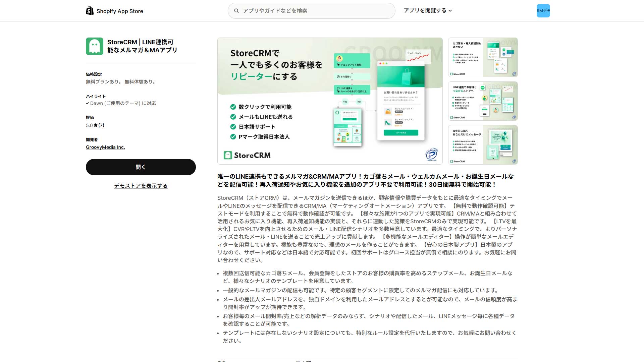The width and height of the screenshot is (644, 362).
Task: Click the bullet starting メールの差出人メールアドレス
Action: coord(370,303)
